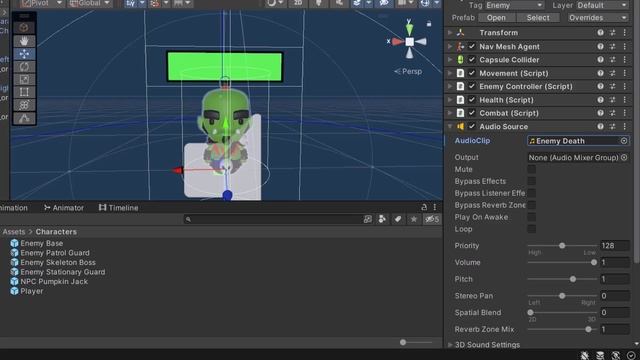Collapse the Audio Source component
Image resolution: width=640 pixels, height=360 pixels.
[x=450, y=127]
